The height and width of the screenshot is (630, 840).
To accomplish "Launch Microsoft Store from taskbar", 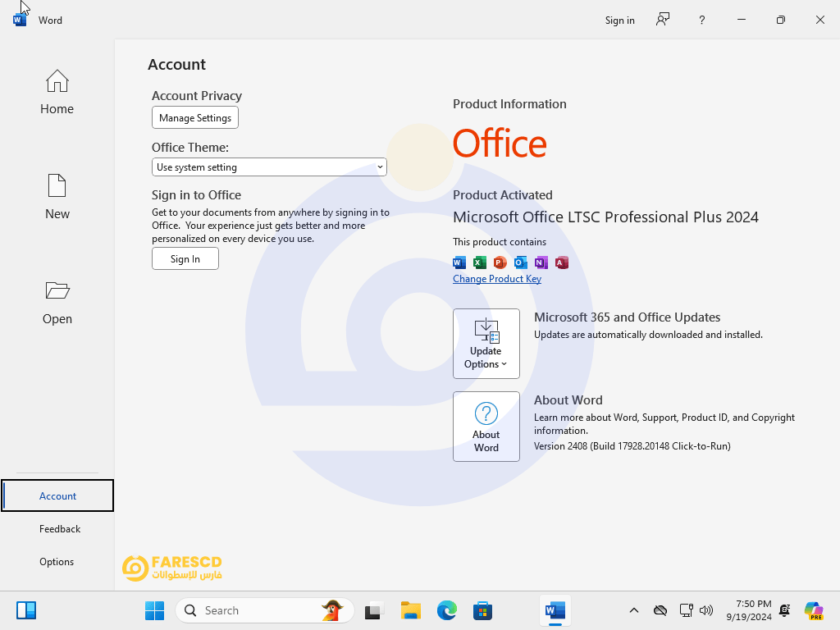I will click(482, 610).
